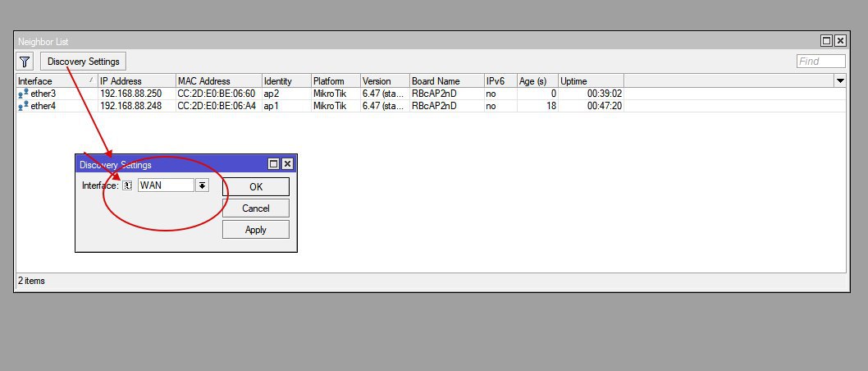The image size is (868, 371).
Task: Sort by the Age (s) column header
Action: (x=537, y=80)
